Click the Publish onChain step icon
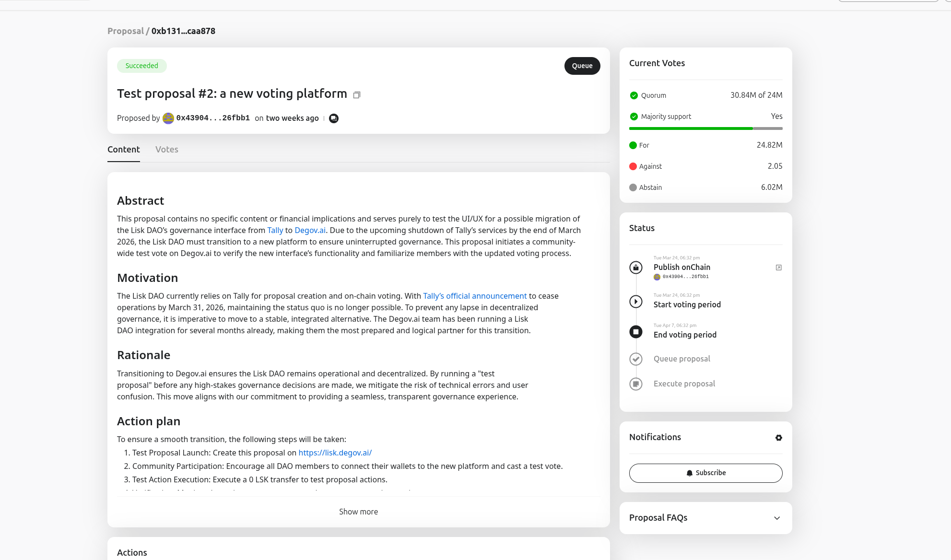Viewport: 951px width, 560px height. [x=636, y=268]
